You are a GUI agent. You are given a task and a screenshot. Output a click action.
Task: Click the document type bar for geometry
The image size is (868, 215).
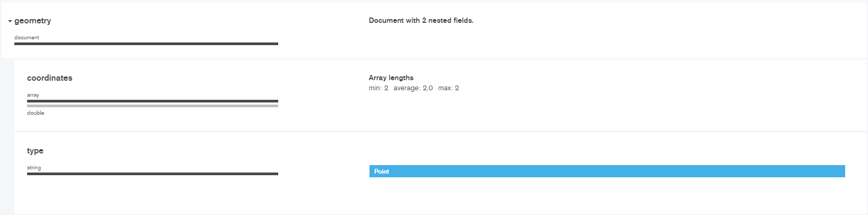coord(146,44)
